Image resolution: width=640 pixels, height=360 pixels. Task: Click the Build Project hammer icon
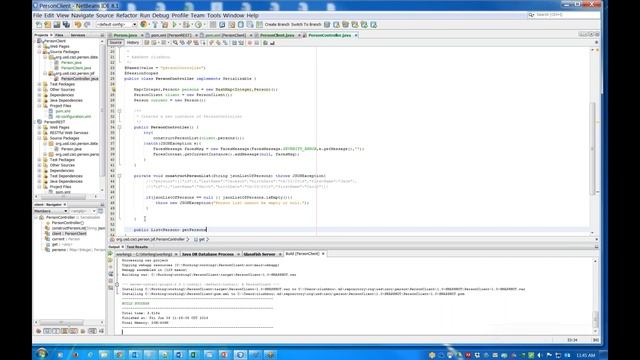click(155, 24)
